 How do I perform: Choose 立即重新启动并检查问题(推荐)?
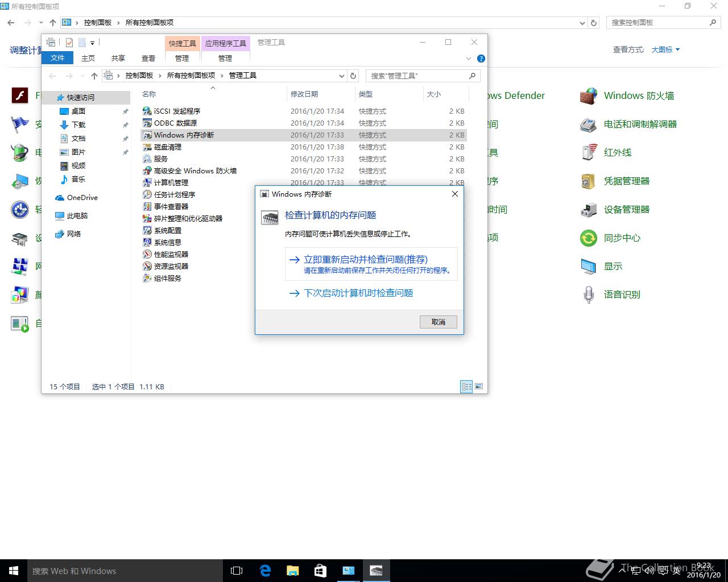tap(371, 264)
